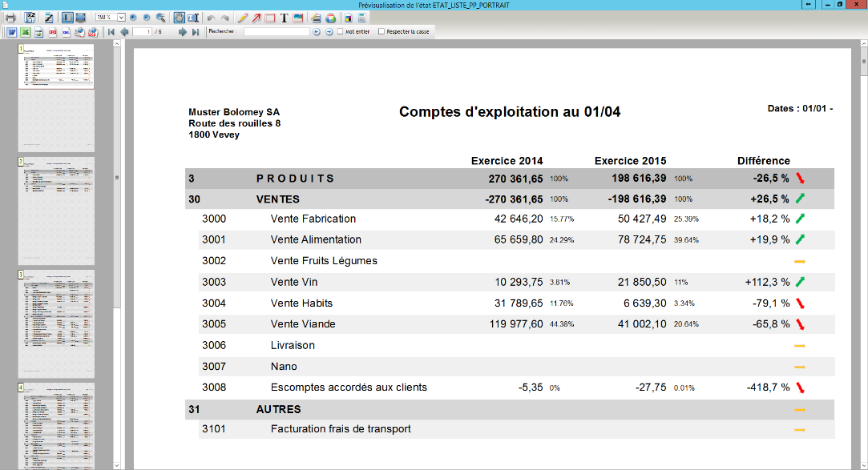The height and width of the screenshot is (470, 868).
Task: Select page 4 thumbnail
Action: pos(56,426)
